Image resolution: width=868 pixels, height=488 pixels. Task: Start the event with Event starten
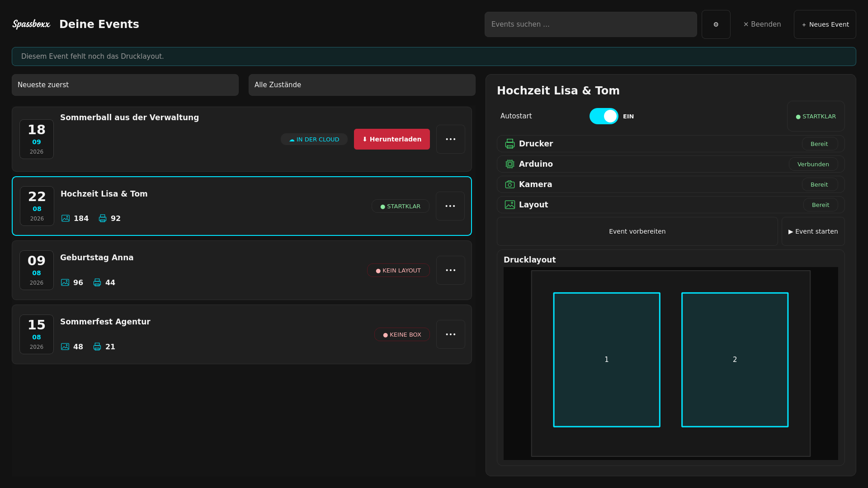[x=813, y=231]
